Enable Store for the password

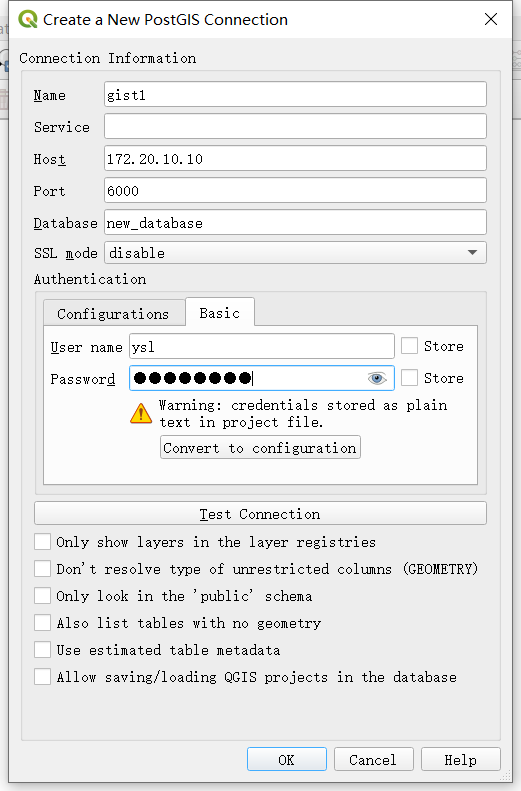[410, 378]
